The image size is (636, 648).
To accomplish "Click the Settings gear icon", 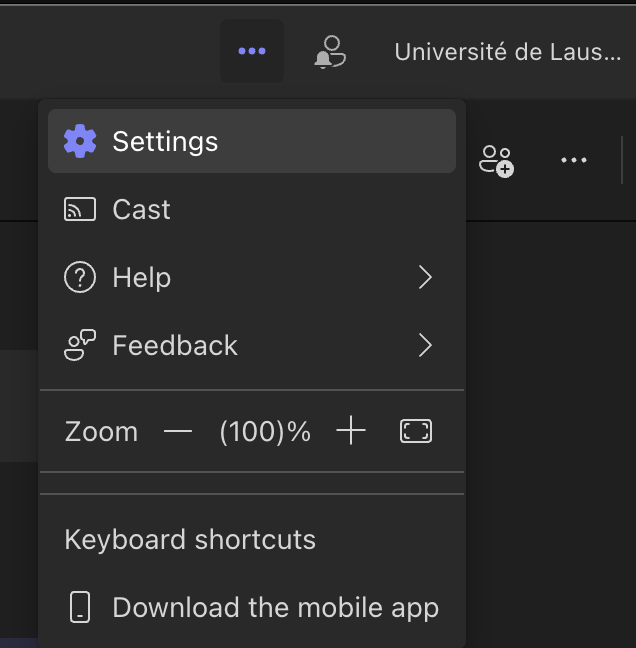I will point(80,141).
